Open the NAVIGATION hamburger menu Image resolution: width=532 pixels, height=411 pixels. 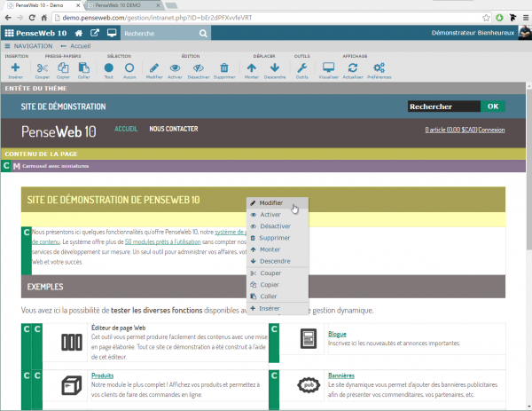[28, 46]
